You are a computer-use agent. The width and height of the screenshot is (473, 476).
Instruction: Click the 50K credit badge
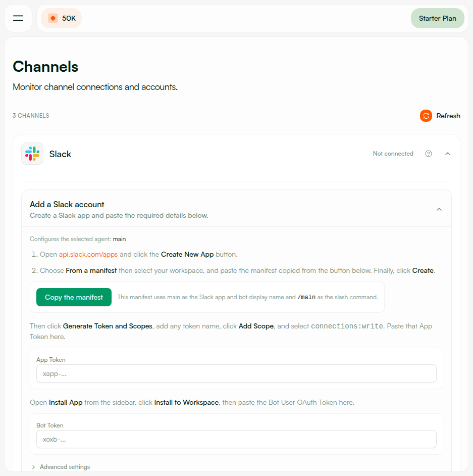(x=61, y=17)
